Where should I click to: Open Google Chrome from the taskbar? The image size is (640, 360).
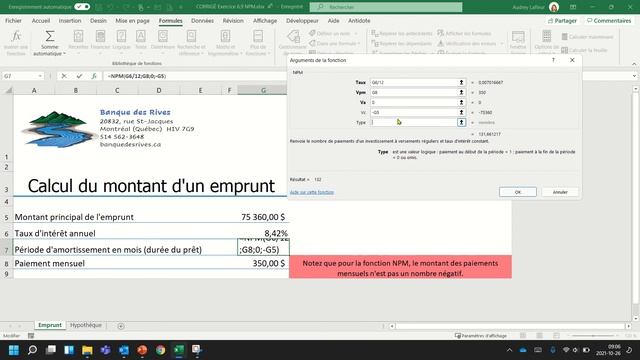[160, 350]
